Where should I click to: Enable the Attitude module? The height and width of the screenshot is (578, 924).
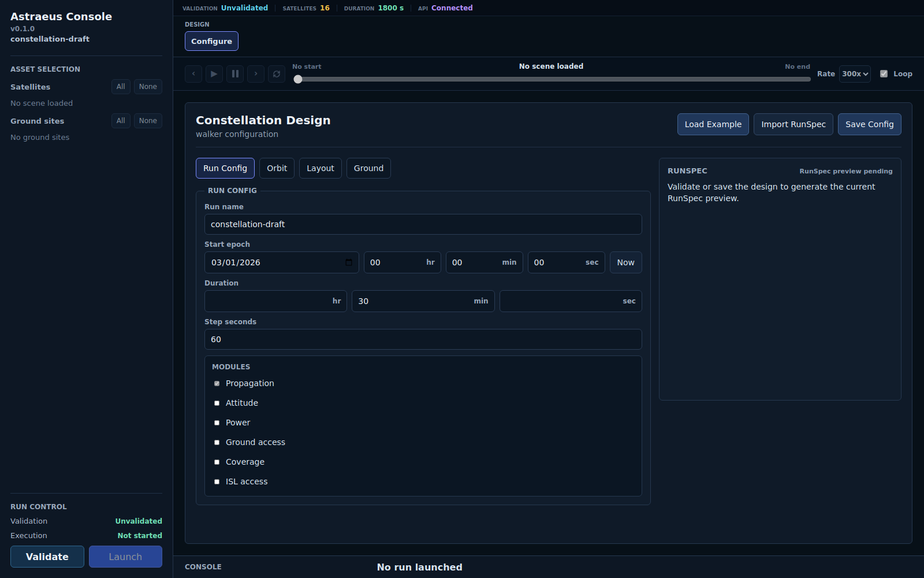[217, 403]
